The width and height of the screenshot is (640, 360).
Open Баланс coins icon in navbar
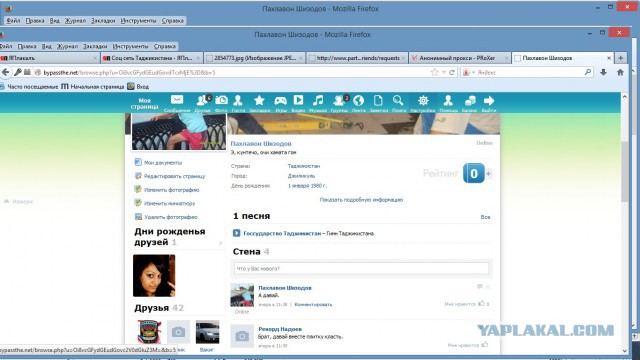pos(470,100)
